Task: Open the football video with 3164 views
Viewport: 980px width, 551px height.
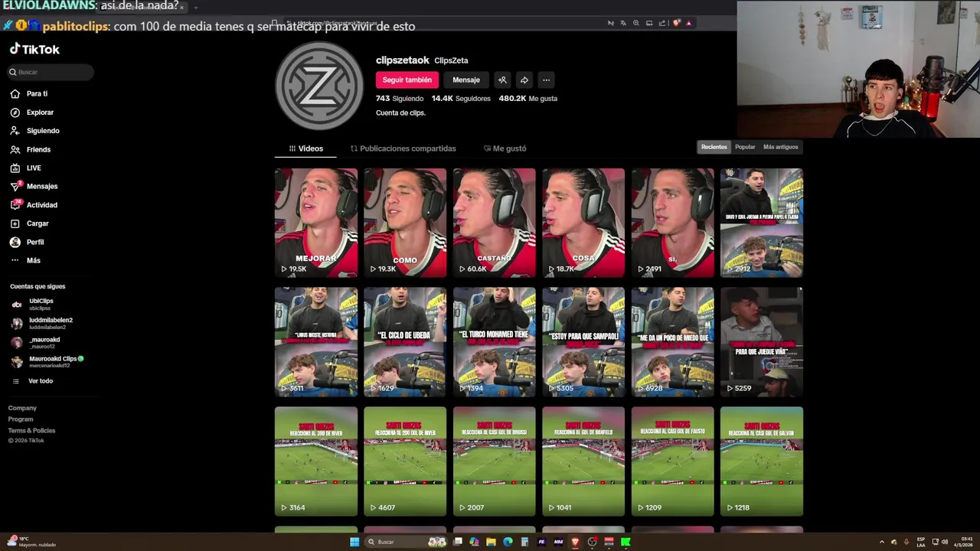Action: click(x=316, y=461)
